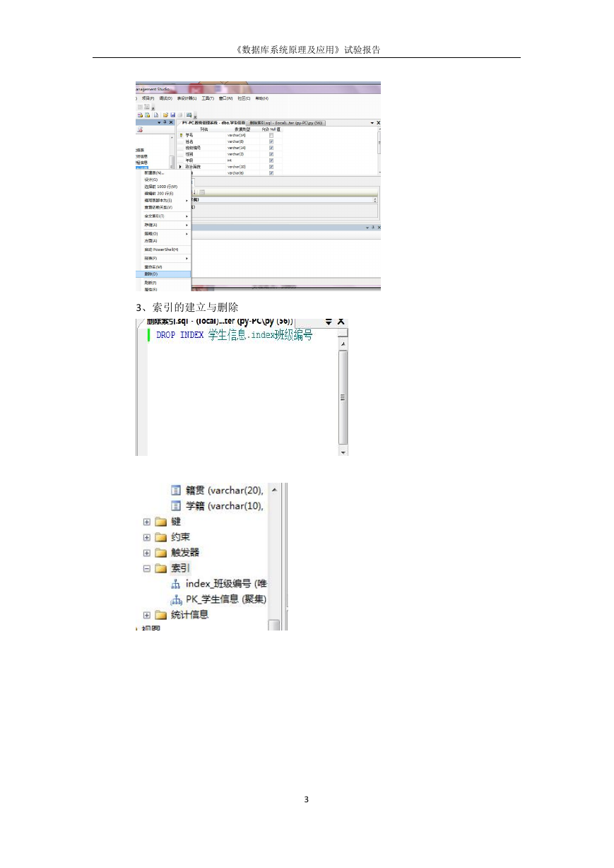Click the 索引 folder icon
This screenshot has height=868, width=614.
pos(160,568)
